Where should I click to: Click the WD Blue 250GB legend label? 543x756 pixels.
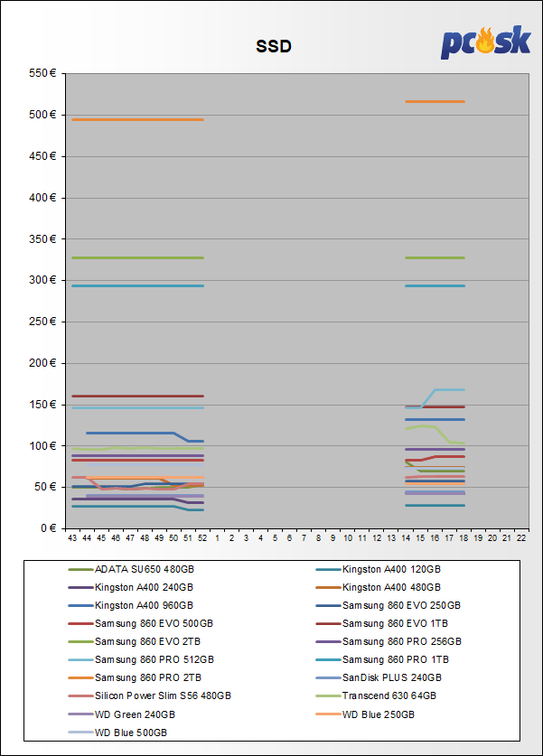pos(379,714)
